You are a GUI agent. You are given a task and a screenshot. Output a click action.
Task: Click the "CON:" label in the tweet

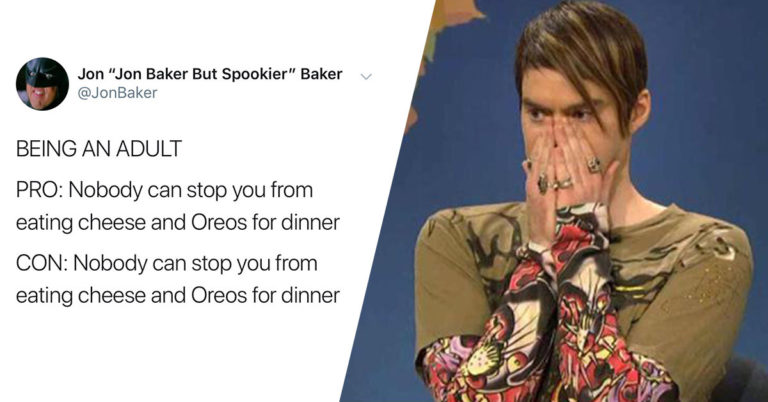click(x=39, y=268)
